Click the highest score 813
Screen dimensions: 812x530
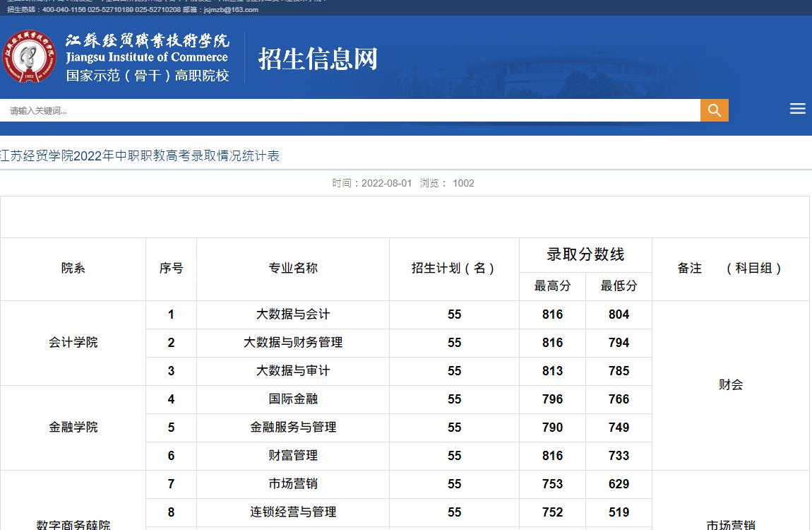click(x=553, y=371)
